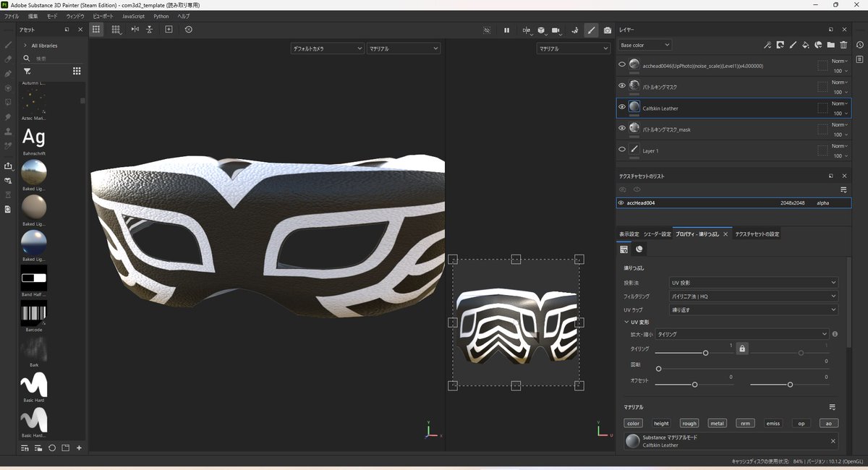This screenshot has width=868, height=470.
Task: Click the camera video icon in toolbar
Action: tap(556, 30)
